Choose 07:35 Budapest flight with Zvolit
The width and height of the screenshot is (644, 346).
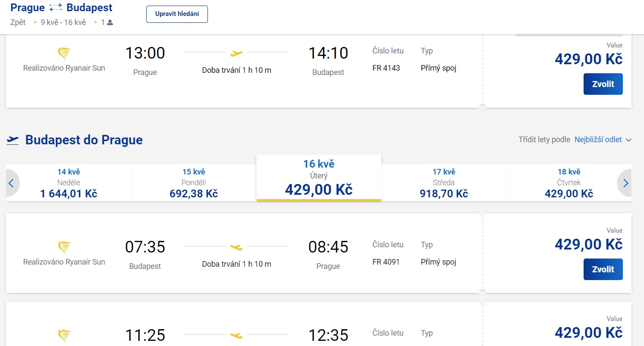point(603,269)
